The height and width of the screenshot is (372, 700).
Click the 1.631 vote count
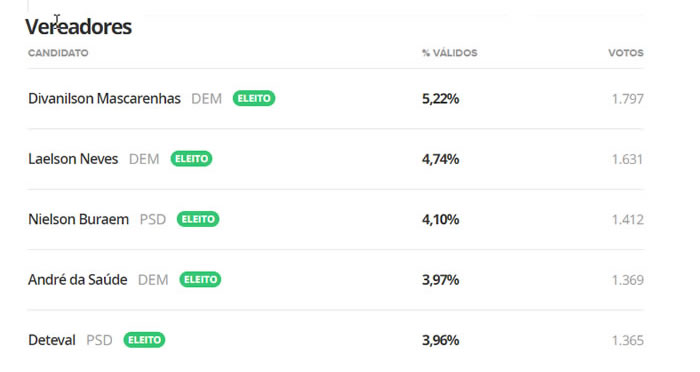(x=627, y=159)
